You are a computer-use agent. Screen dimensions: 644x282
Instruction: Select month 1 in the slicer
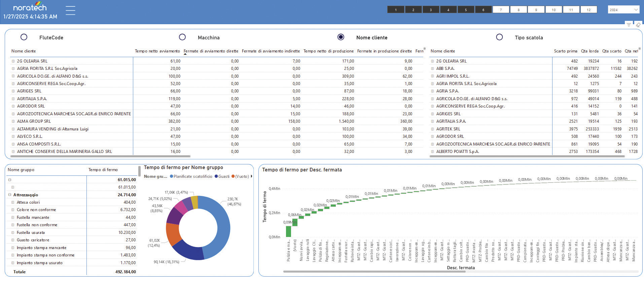pos(396,10)
